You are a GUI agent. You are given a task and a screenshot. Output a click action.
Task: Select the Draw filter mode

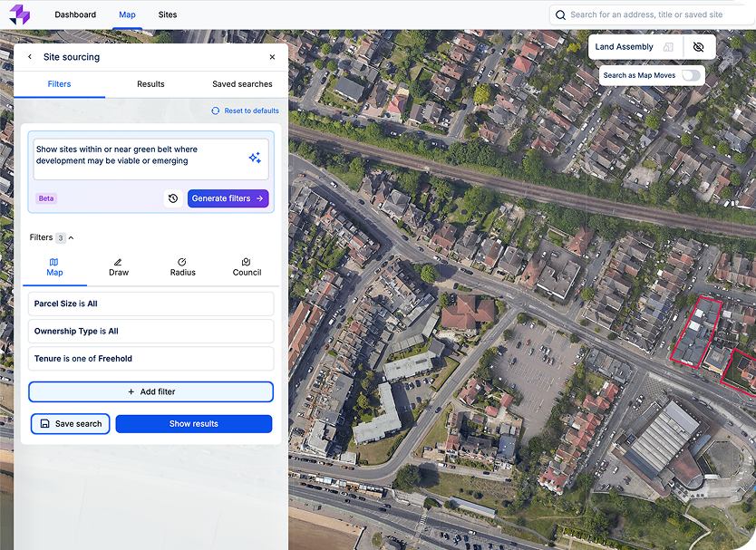tap(119, 267)
